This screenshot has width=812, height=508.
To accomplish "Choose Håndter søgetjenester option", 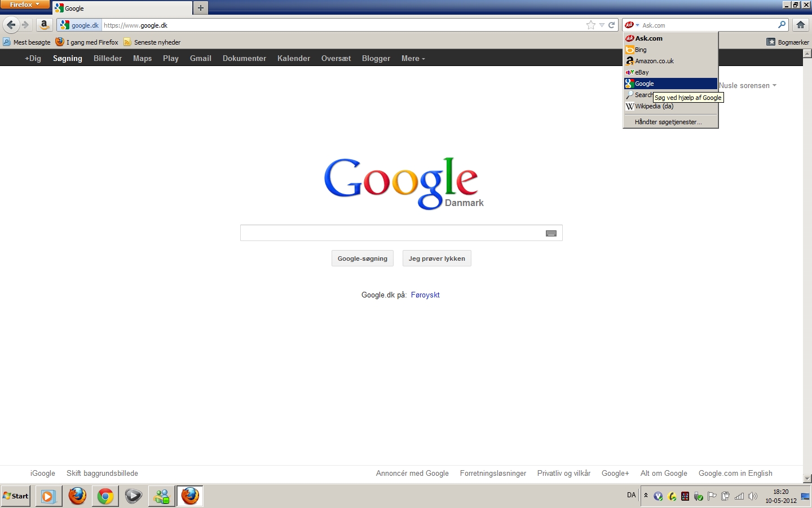I will pyautogui.click(x=670, y=122).
